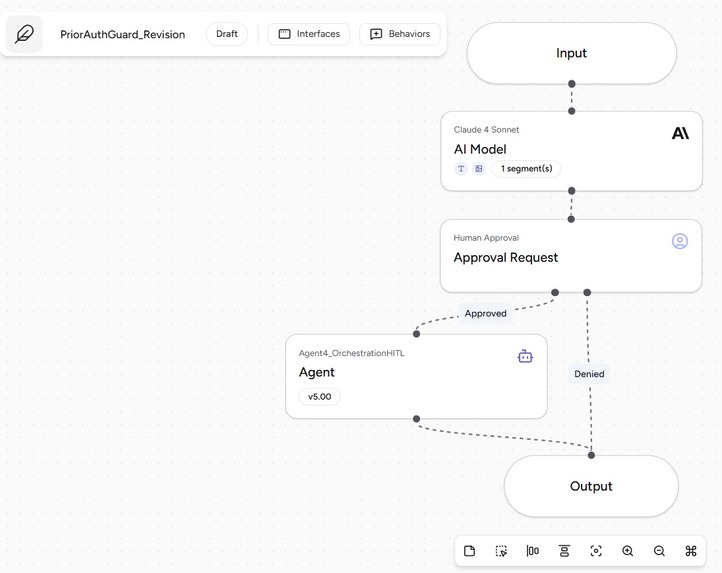Click the align horizontally icon
Viewport: 722px width, 573px height.
tap(533, 551)
